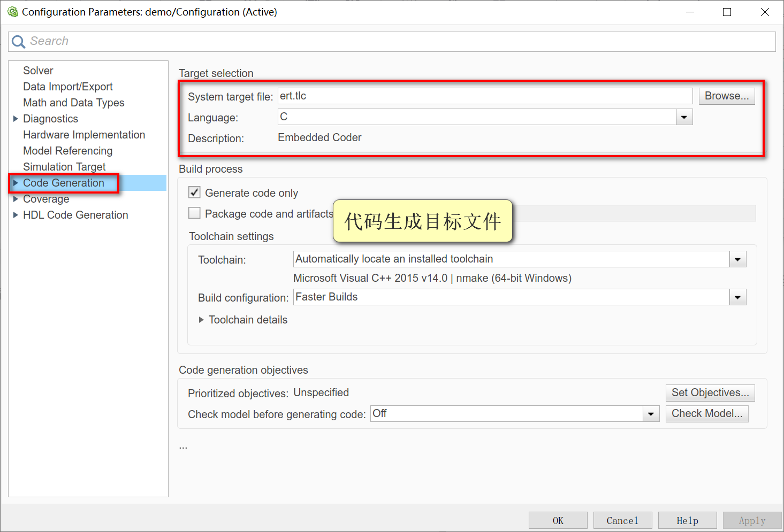Click the Check Model button
Image resolution: width=784 pixels, height=532 pixels.
[x=707, y=414]
